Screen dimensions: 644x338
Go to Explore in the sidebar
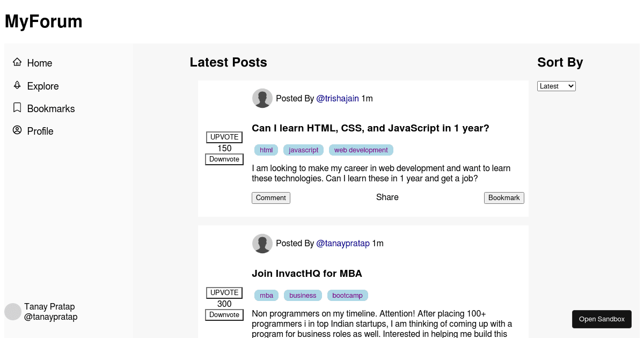tap(43, 86)
